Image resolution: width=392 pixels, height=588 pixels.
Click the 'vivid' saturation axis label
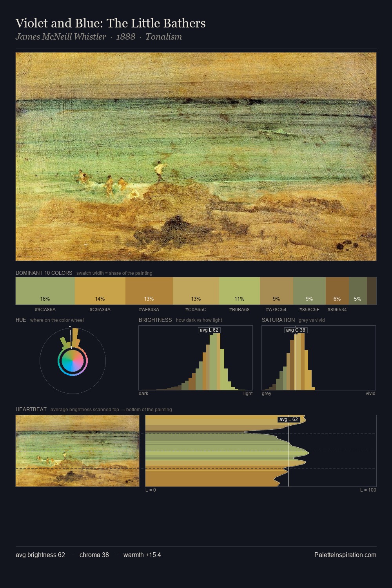[370, 394]
